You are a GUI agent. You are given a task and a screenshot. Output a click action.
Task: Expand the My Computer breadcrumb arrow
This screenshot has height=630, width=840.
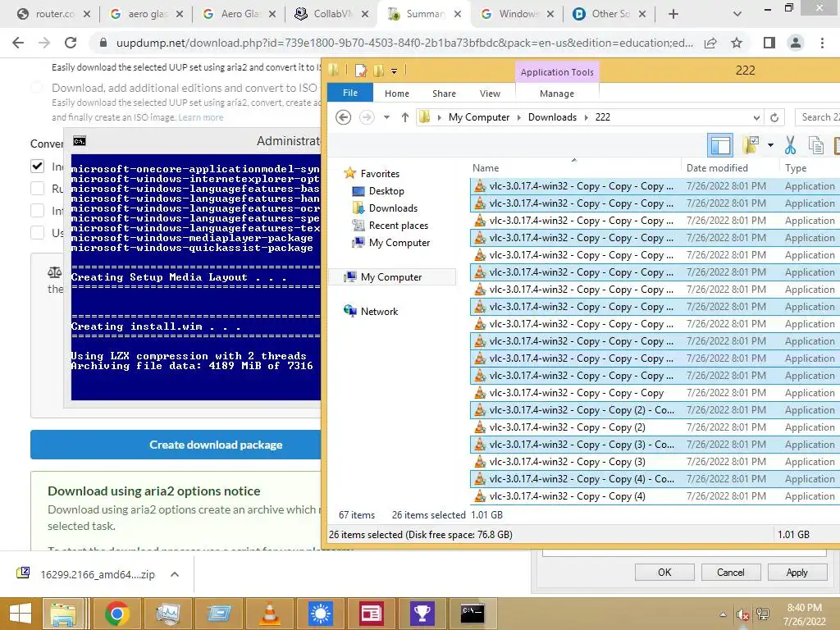(x=518, y=117)
